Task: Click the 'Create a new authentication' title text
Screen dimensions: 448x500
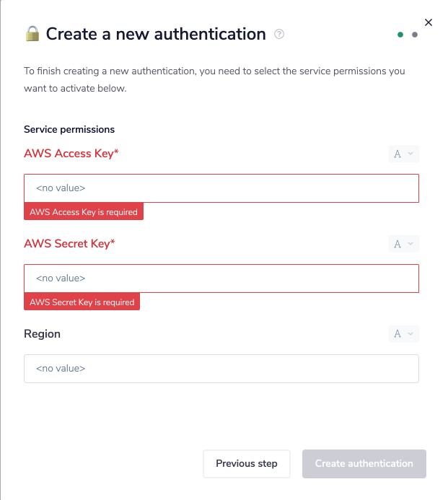Action: (x=156, y=34)
